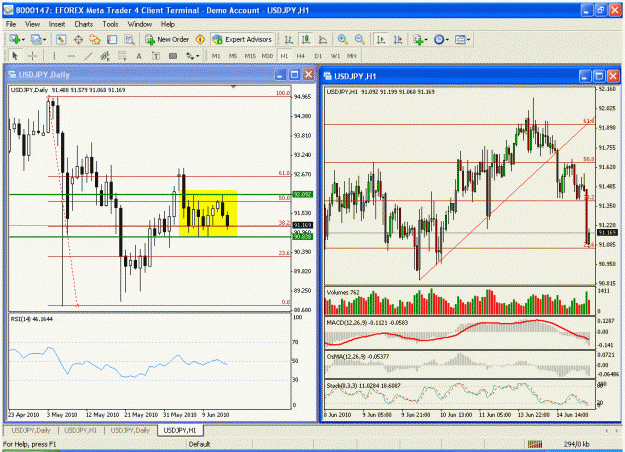Open the Profiles toolbar icon
This screenshot has height=452, width=625.
[x=36, y=39]
